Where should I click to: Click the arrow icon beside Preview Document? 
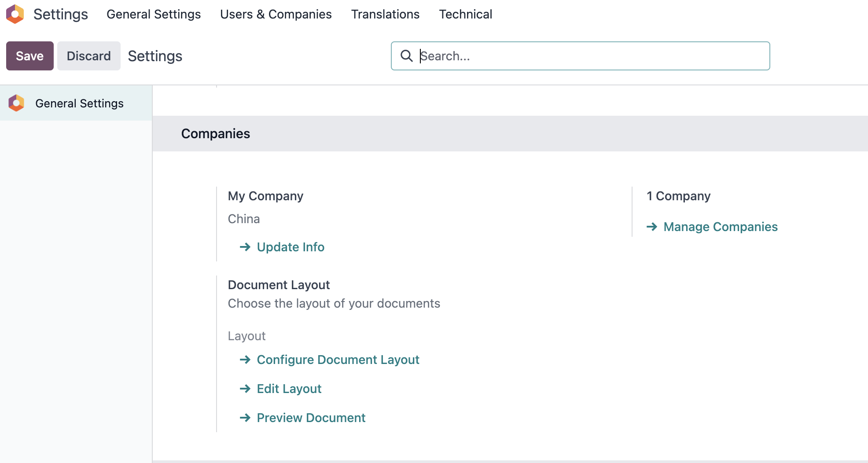coord(245,418)
